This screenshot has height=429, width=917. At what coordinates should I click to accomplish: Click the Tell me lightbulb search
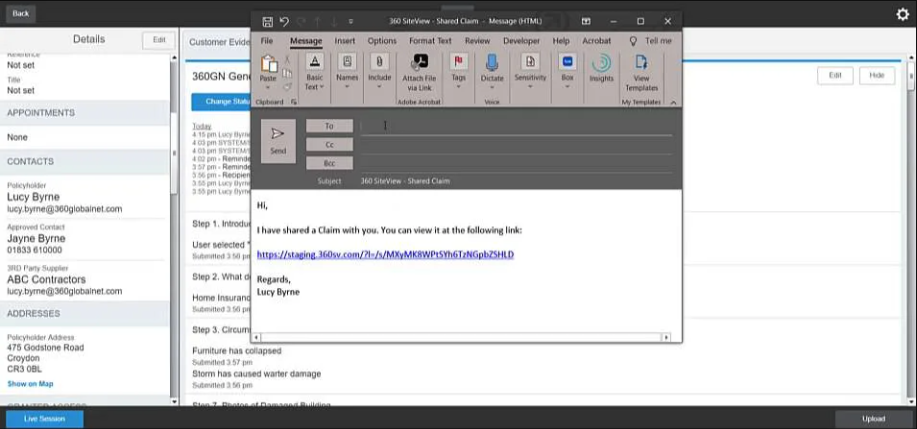(x=650, y=41)
